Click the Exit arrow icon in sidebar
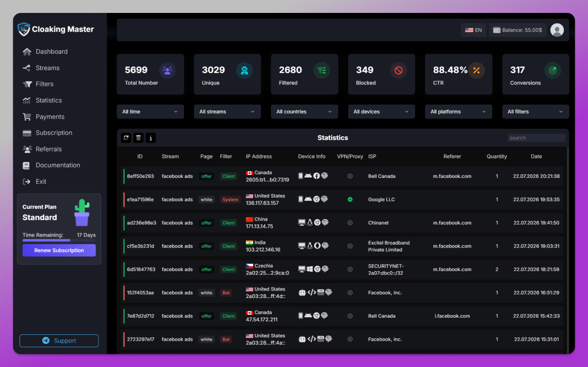The width and height of the screenshot is (588, 367). [27, 182]
